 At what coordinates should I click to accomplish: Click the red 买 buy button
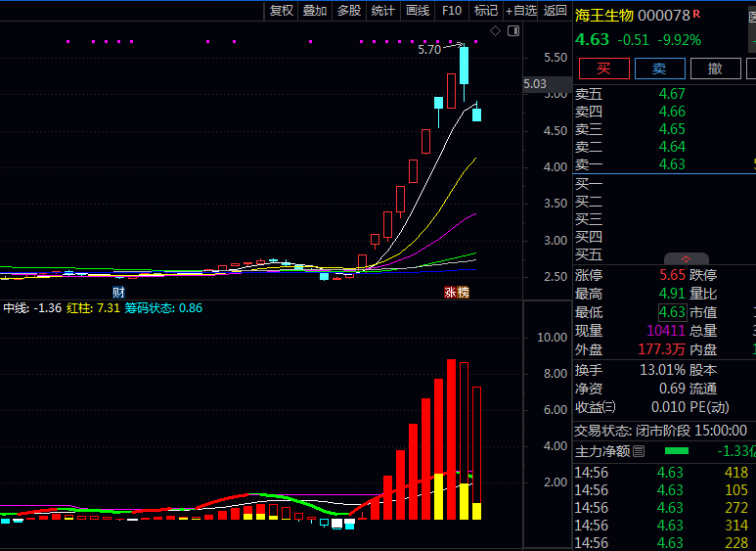[x=604, y=69]
